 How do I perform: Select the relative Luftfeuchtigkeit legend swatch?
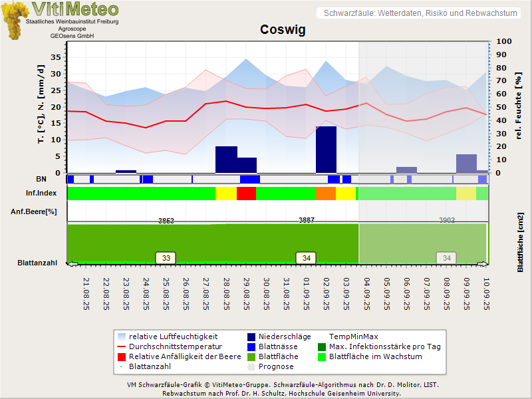tap(122, 337)
